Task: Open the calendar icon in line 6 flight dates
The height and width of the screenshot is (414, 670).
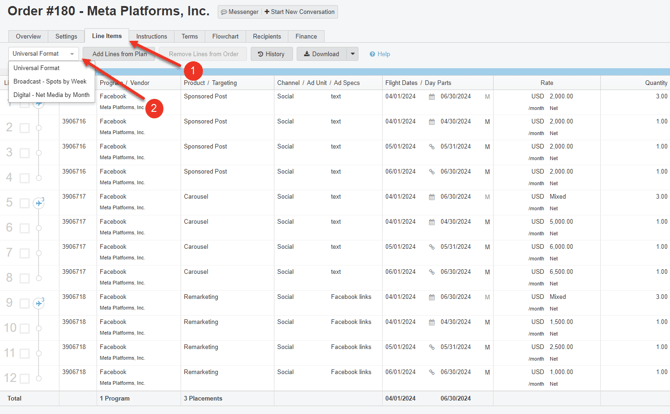Action: tap(432, 222)
